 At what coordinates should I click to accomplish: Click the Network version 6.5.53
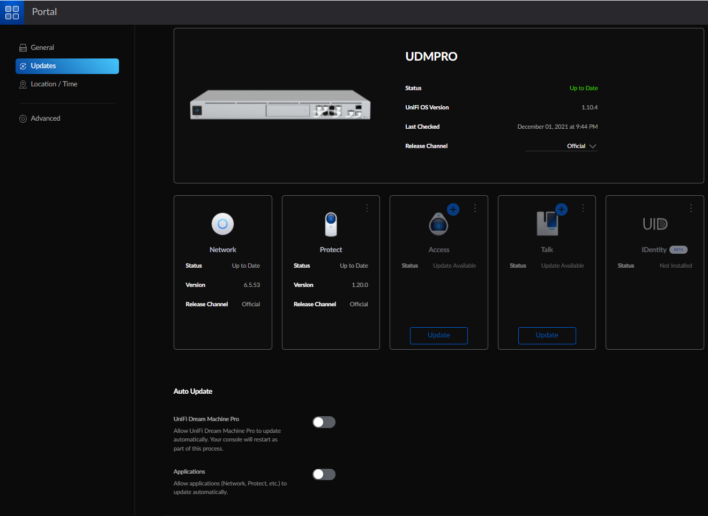click(252, 285)
